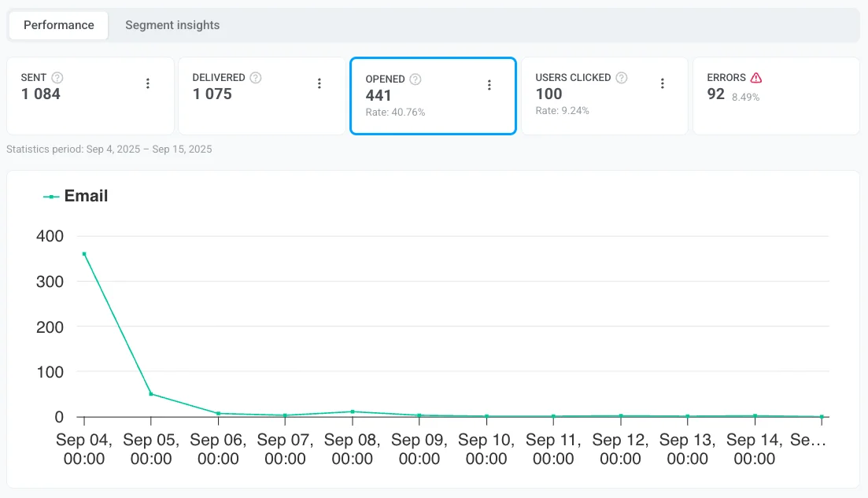Click the USERS CLICKED three-dot menu icon
The width and height of the screenshot is (868, 498).
click(662, 83)
